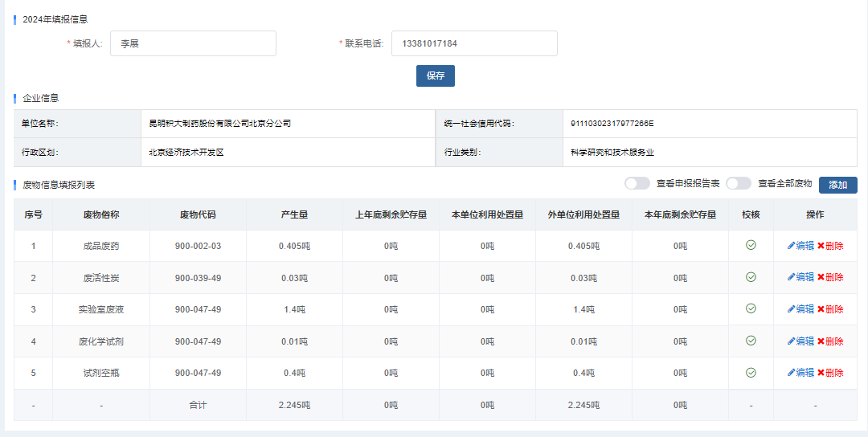Click the 添加 button to add waste
The height and width of the screenshot is (437, 868).
tap(837, 185)
